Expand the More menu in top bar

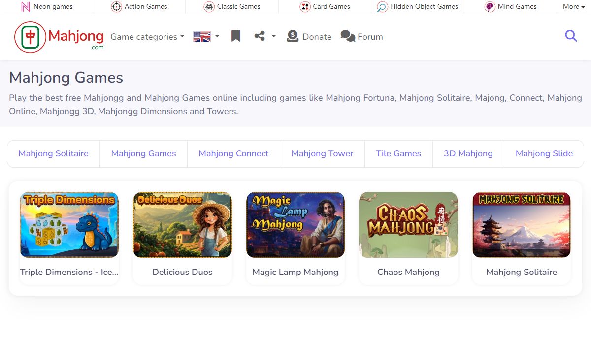pos(574,7)
